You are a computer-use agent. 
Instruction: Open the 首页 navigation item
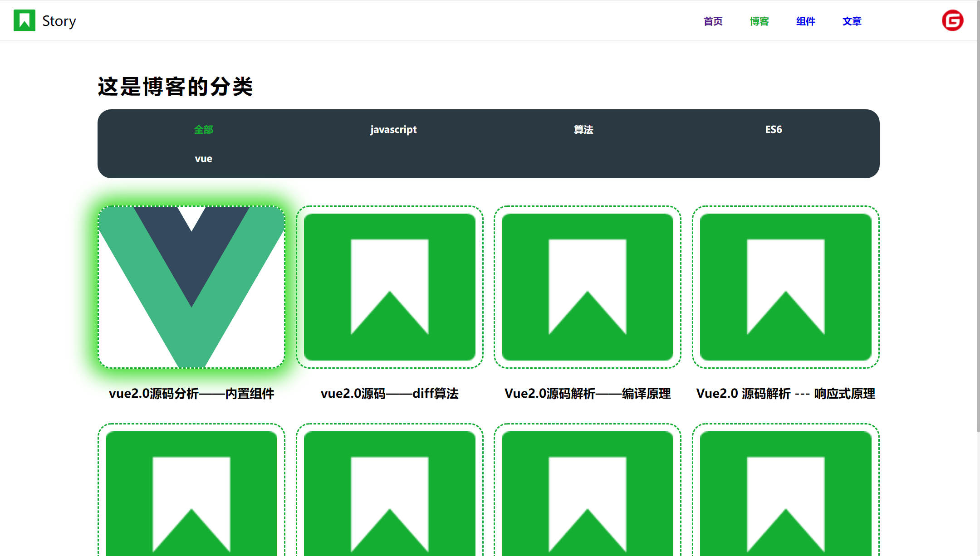coord(713,21)
